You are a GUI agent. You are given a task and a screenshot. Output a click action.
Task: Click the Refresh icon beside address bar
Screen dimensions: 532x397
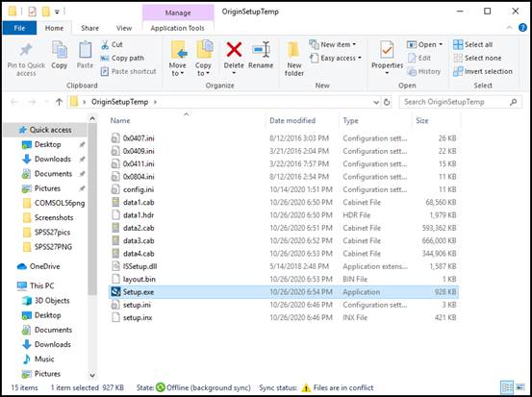click(x=387, y=102)
